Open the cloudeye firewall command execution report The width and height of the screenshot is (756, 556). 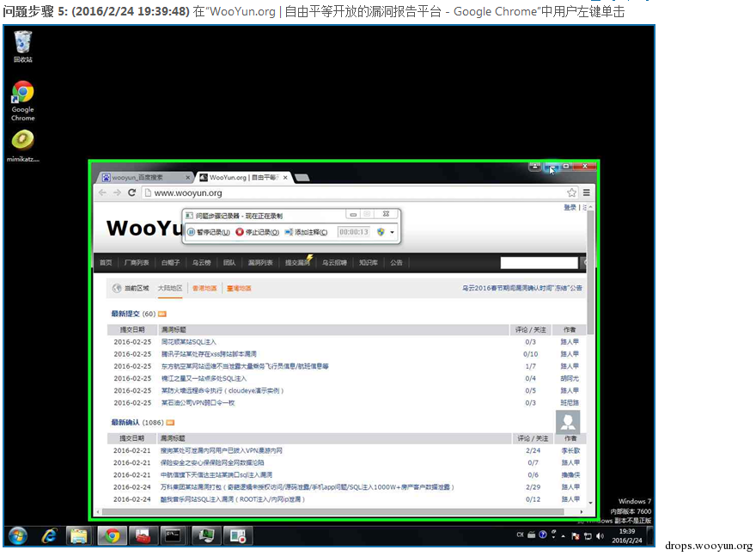click(223, 391)
